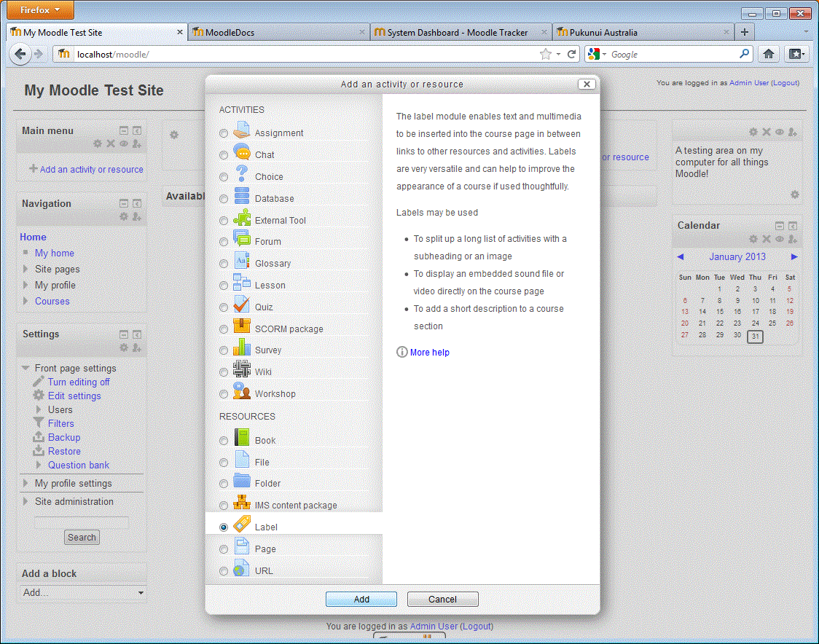Click the Book resource icon

tap(241, 438)
